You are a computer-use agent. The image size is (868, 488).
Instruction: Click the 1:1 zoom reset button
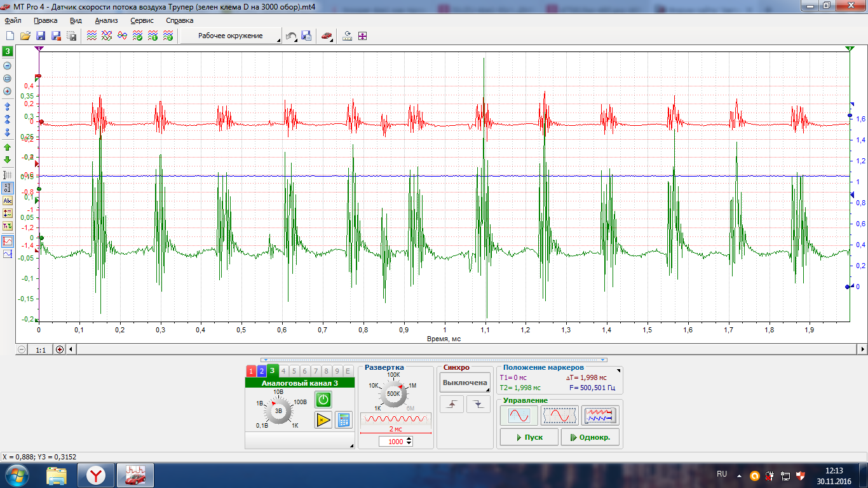(x=41, y=349)
